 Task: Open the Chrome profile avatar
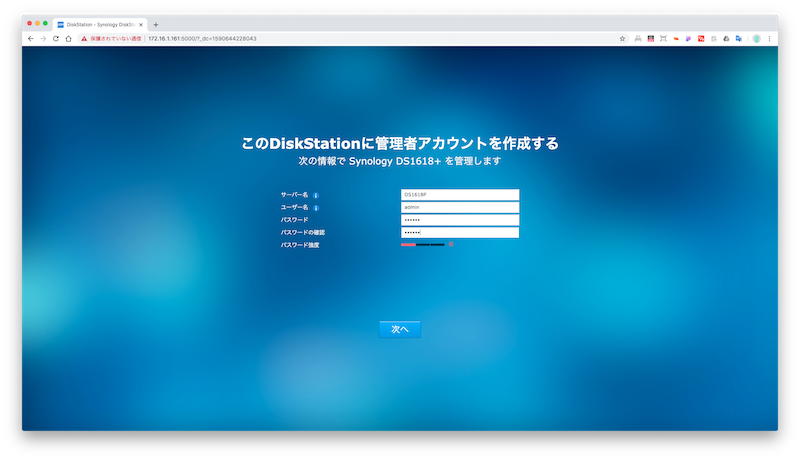coord(757,38)
